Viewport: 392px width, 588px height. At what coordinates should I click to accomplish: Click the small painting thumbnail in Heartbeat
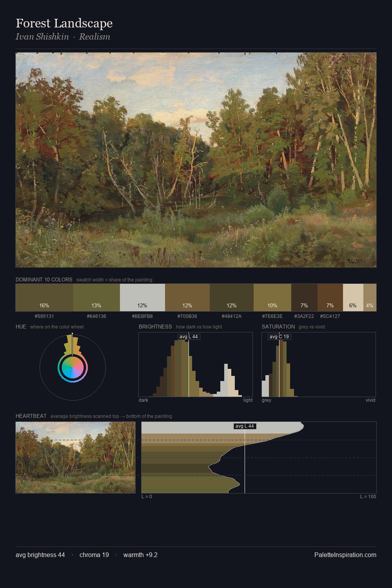pyautogui.click(x=75, y=457)
